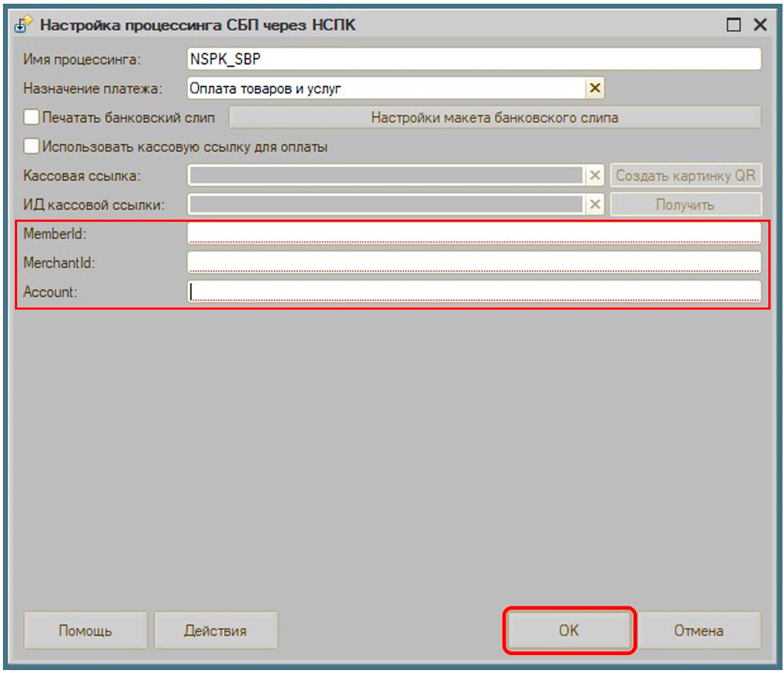Screen dimensions: 784x673
Task: Click Создать картинку QR button
Action: pos(685,175)
